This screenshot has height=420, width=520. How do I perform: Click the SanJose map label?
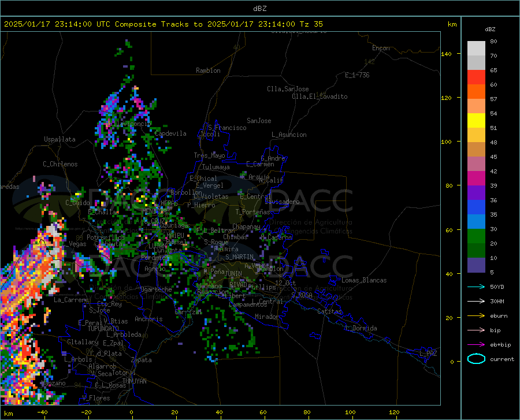click(x=259, y=121)
